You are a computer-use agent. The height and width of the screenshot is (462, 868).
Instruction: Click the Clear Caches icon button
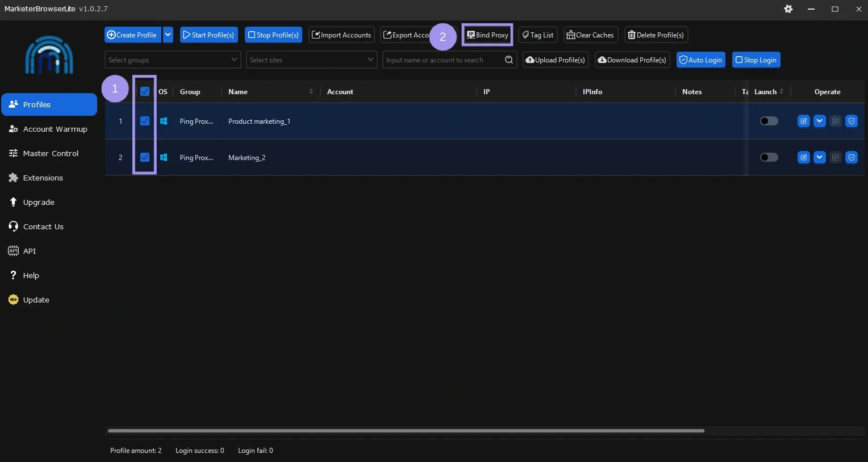[590, 35]
